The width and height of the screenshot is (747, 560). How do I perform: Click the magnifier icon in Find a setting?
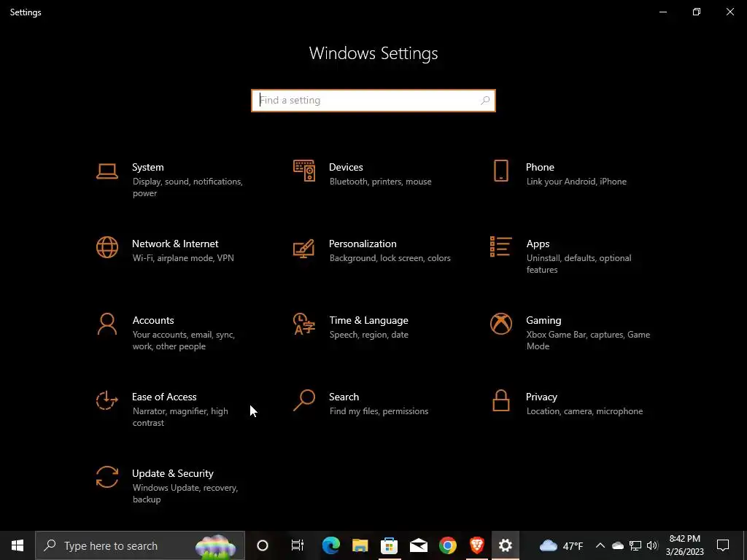click(x=485, y=101)
